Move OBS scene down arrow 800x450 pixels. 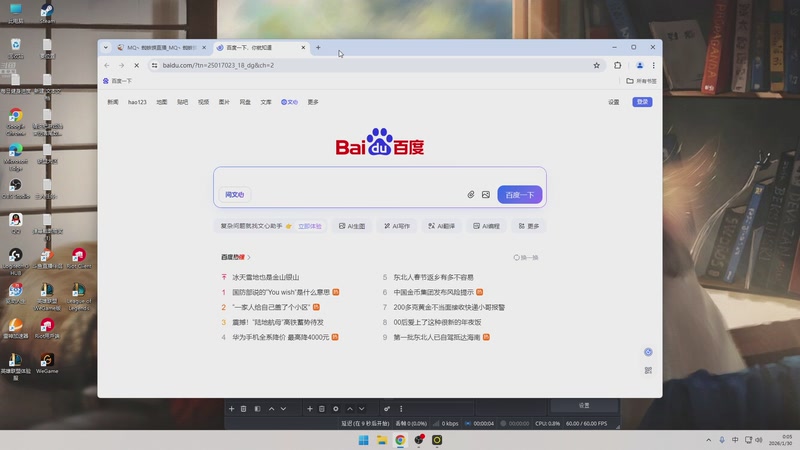[x=283, y=409]
